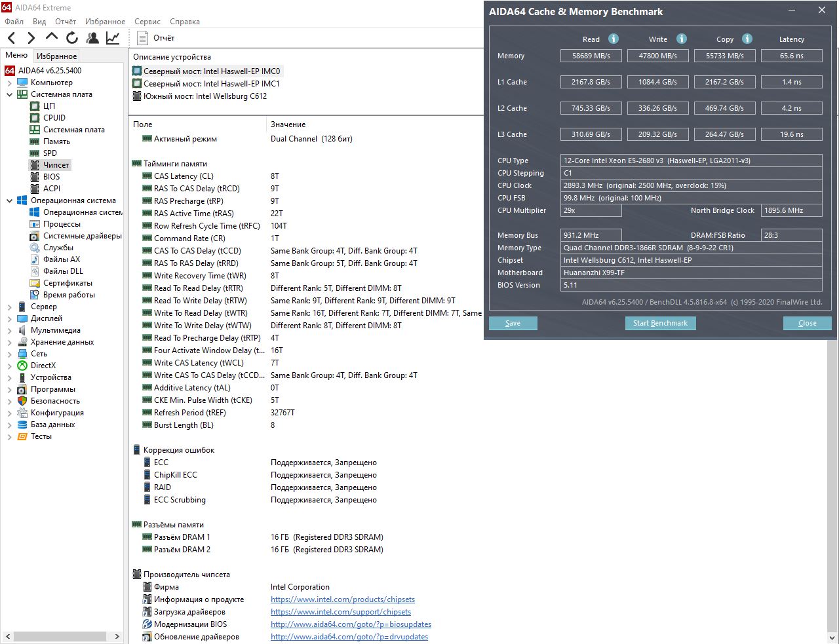Open the biosupdates link
This screenshot has width=839, height=644.
pyautogui.click(x=351, y=624)
